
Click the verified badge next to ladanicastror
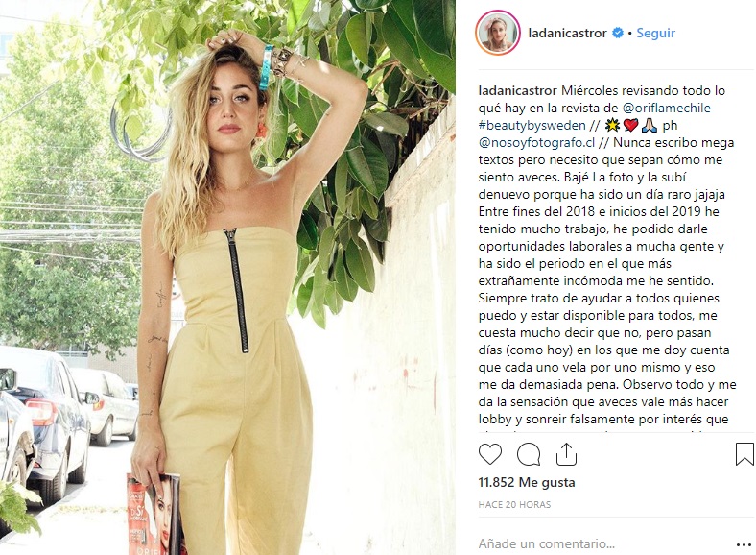tap(618, 33)
